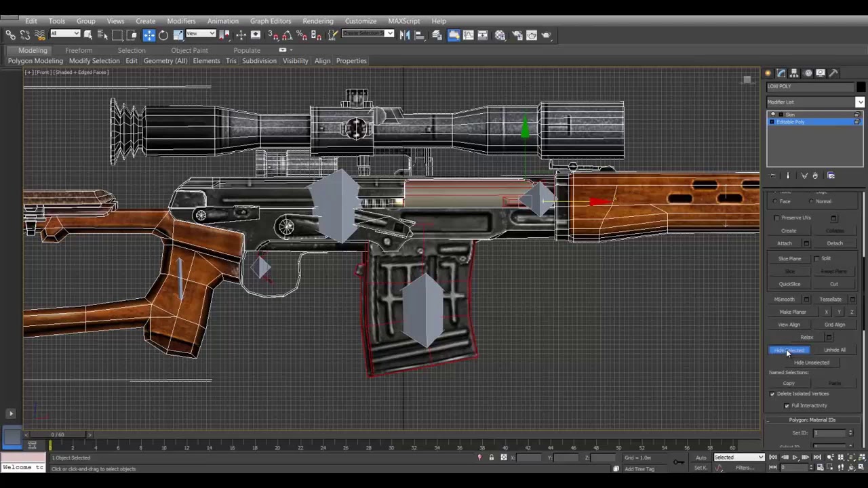Open the Curve Editor icon
Screen dimensions: 868x488
pos(468,35)
